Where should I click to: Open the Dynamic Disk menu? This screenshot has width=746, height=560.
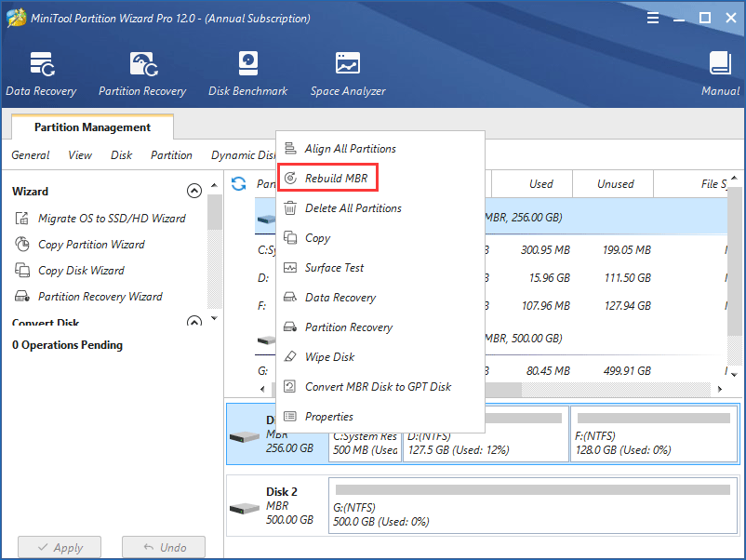[243, 155]
